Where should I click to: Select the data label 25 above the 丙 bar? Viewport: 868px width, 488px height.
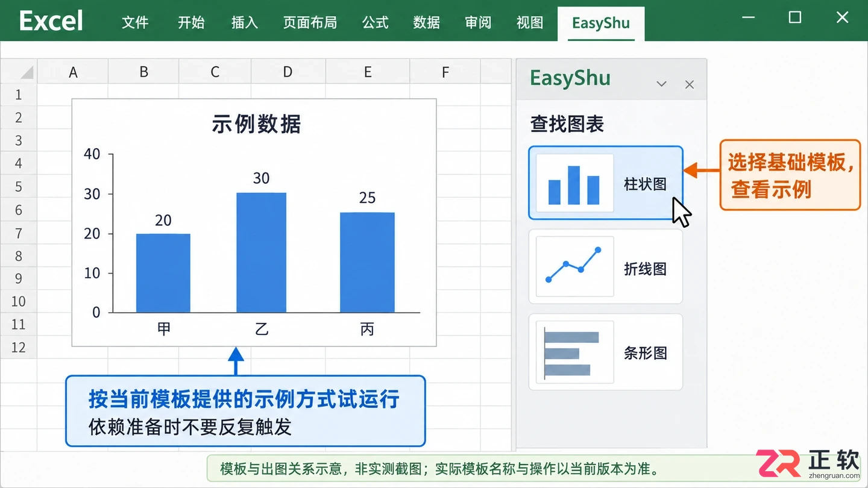367,198
